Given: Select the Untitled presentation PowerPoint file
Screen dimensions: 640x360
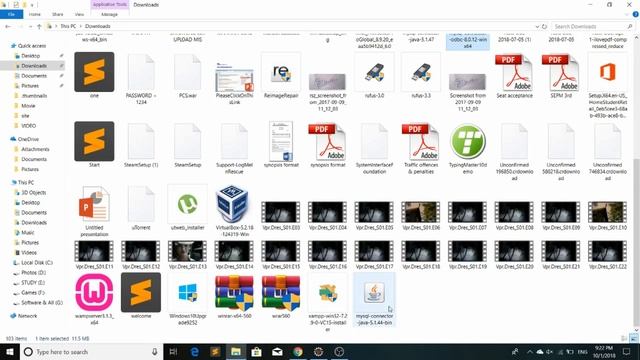Looking at the screenshot, I should coord(94,204).
